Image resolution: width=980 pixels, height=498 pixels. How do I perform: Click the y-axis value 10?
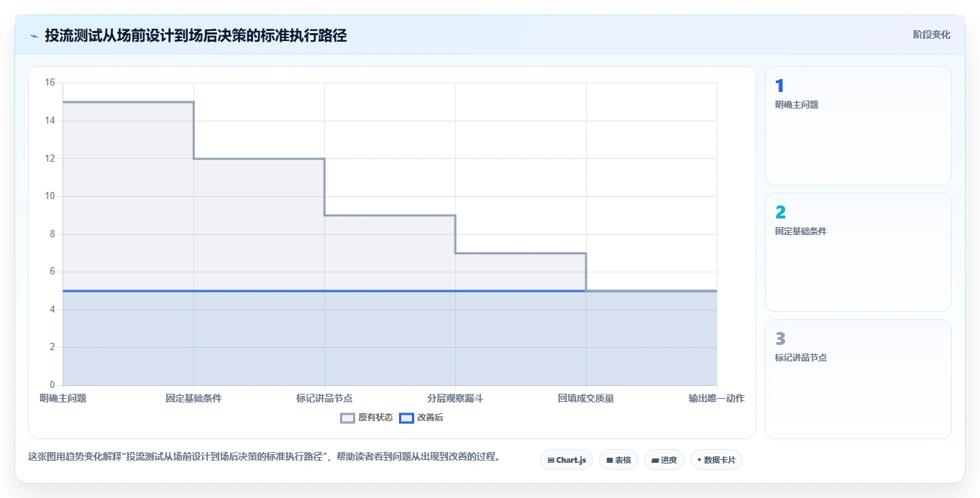point(50,196)
